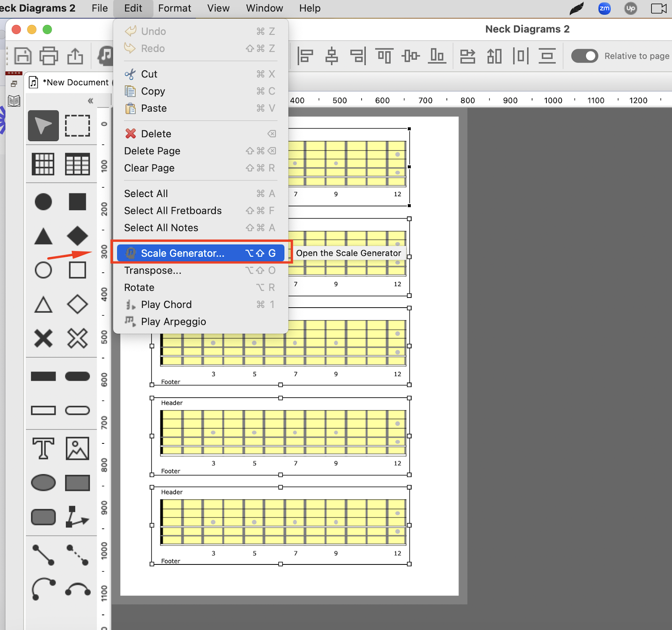
Task: Click the align top edges icon
Action: (384, 56)
